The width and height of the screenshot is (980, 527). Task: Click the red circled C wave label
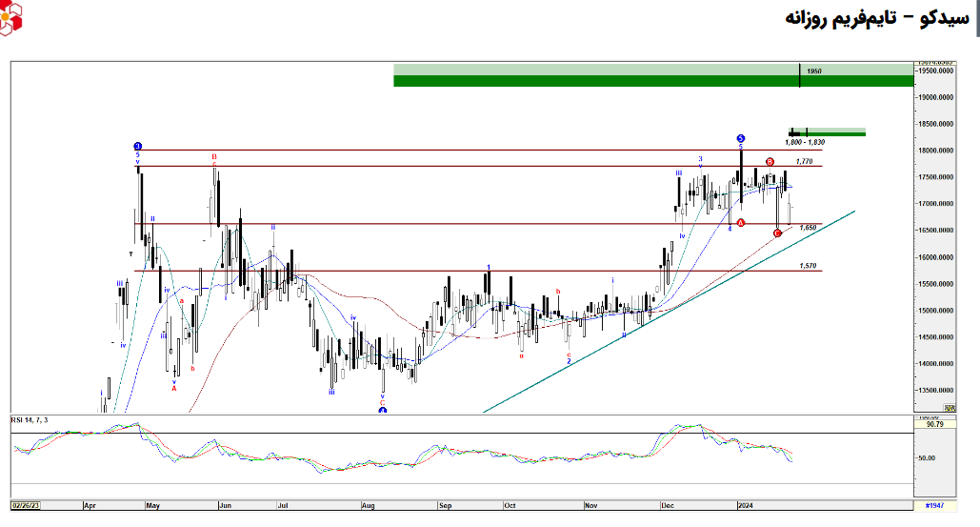(x=777, y=233)
